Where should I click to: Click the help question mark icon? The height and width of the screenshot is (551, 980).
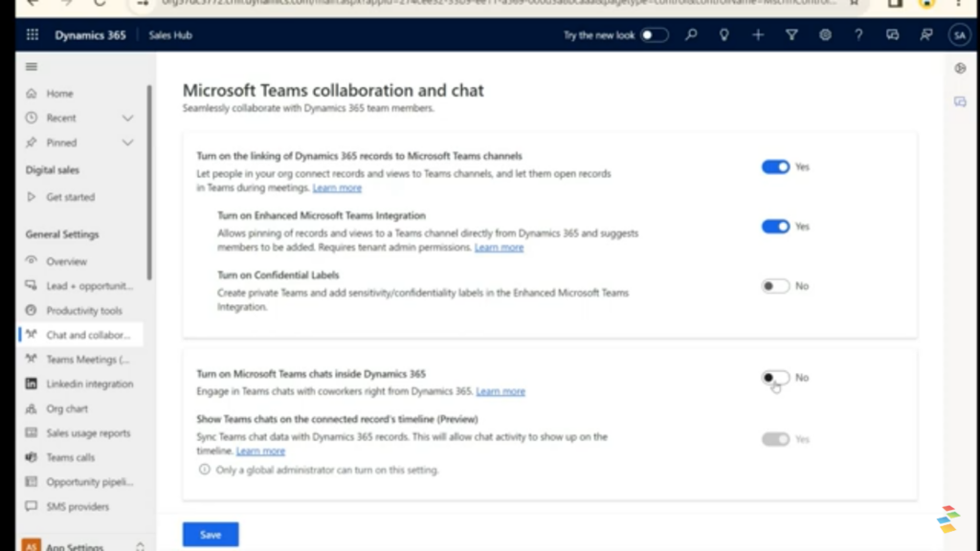tap(858, 34)
